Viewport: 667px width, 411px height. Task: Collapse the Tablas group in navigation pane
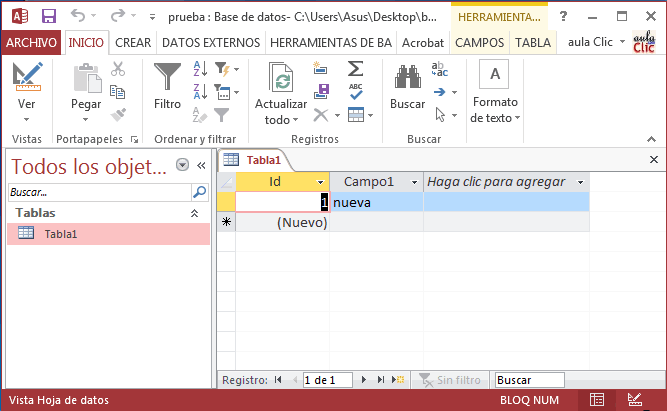tap(194, 213)
